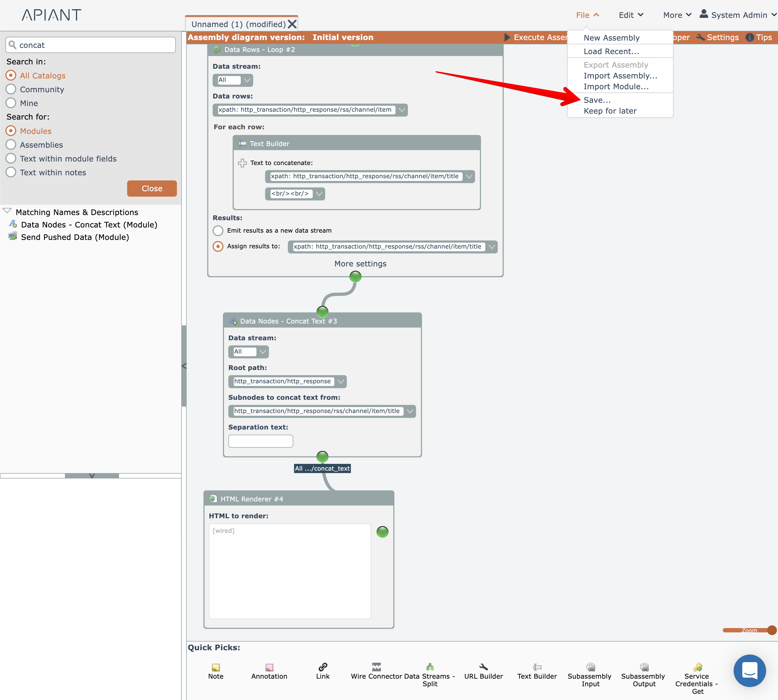The height and width of the screenshot is (700, 778).
Task: Click plus icon beside Text to concatenate
Action: click(242, 163)
